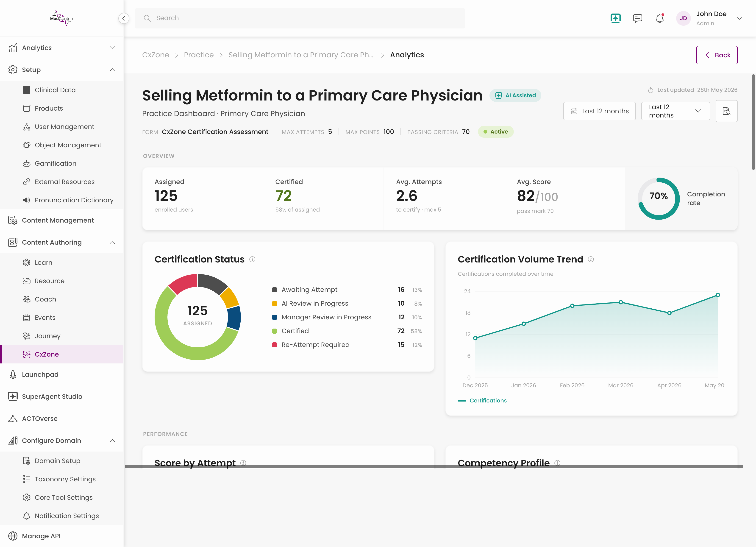Open Clinical Data in sidebar
Image resolution: width=756 pixels, height=547 pixels.
[62, 90]
